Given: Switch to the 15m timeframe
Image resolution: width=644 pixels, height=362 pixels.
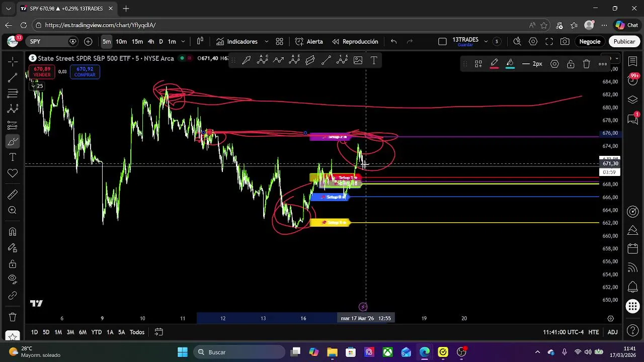Looking at the screenshot, I should point(137,42).
